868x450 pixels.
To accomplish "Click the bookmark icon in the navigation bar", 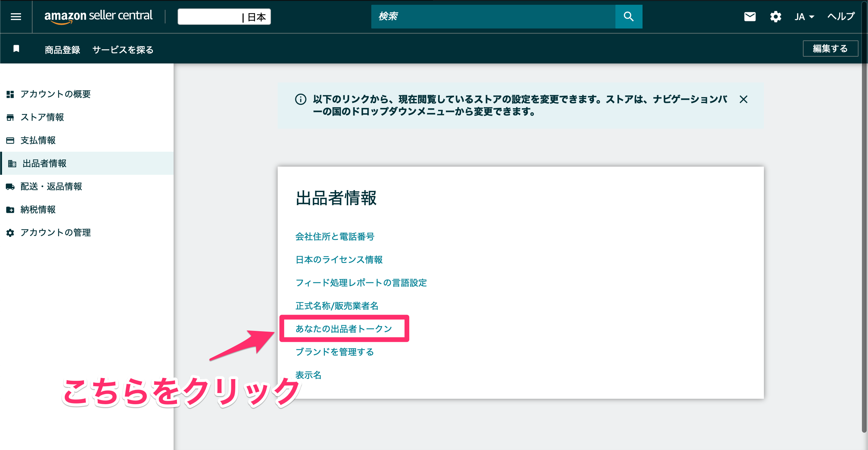I will point(16,49).
